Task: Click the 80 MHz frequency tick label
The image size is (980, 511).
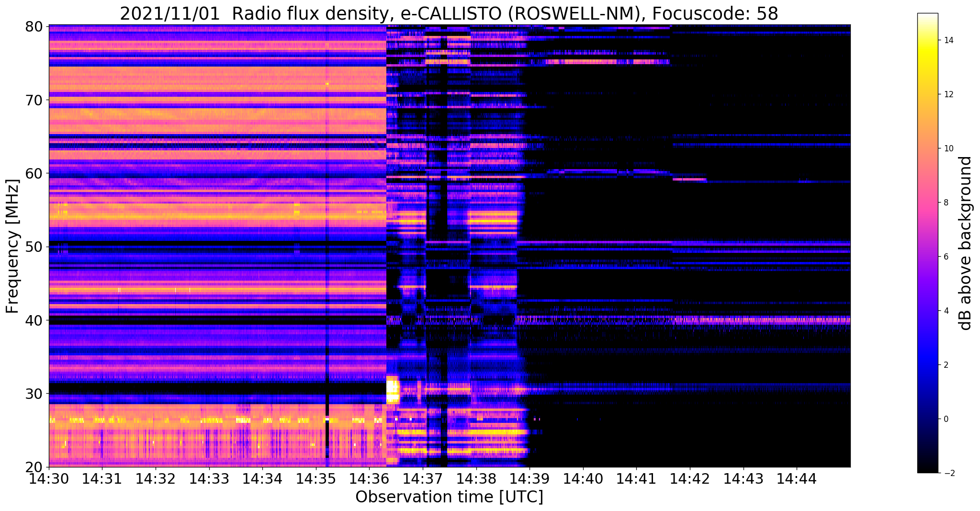Action: click(x=33, y=26)
